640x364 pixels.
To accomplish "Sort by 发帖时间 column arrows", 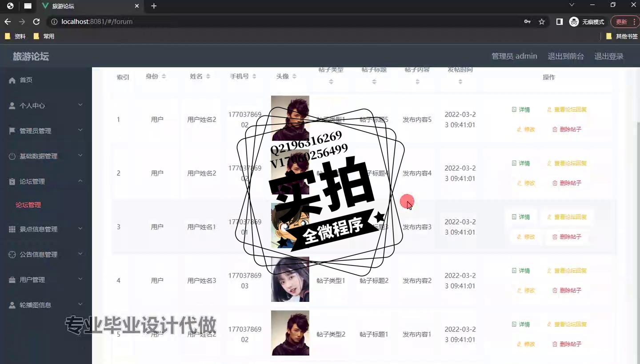I will coord(460,81).
